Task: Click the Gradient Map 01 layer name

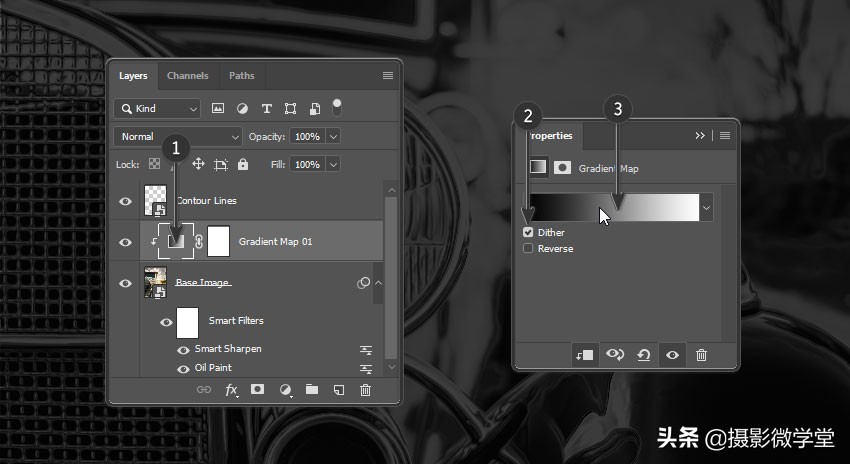Action: click(275, 242)
